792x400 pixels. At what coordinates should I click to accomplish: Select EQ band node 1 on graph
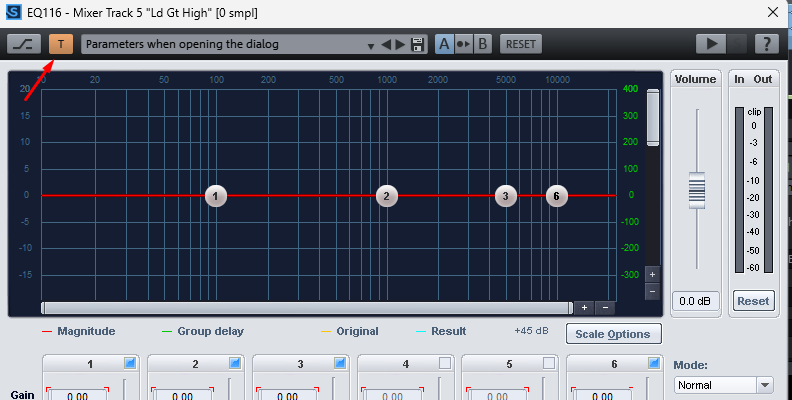(x=216, y=196)
